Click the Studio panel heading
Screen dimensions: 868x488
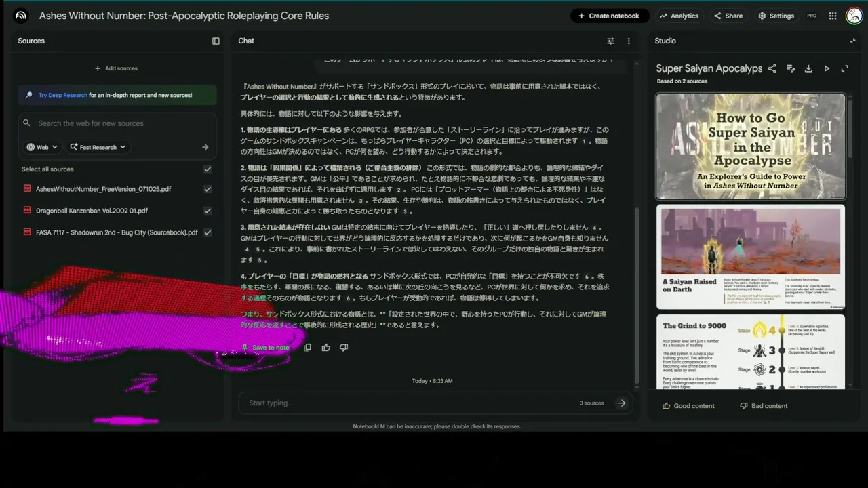click(x=665, y=41)
